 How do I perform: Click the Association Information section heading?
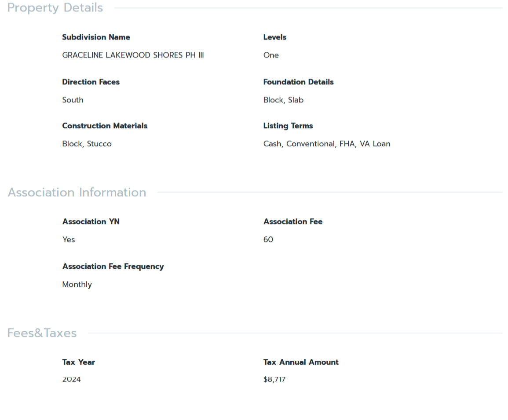(x=77, y=192)
